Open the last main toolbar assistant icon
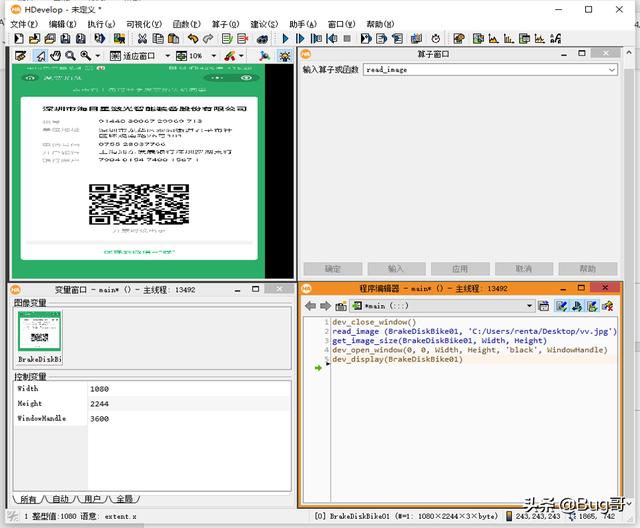Image resolution: width=640 pixels, height=528 pixels. pos(556,39)
